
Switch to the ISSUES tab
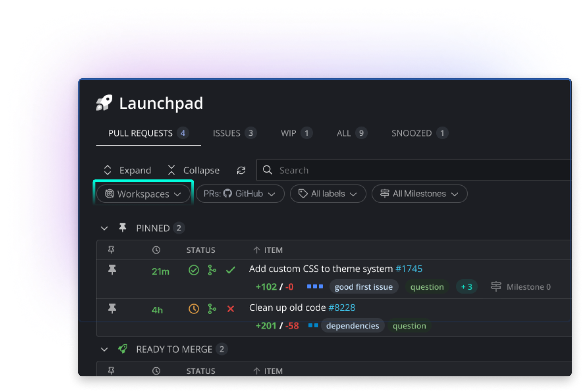pos(227,133)
